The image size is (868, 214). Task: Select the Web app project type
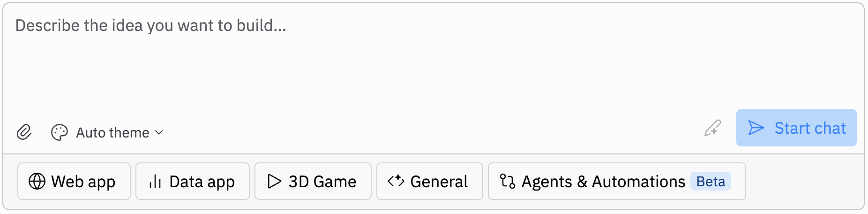[74, 181]
